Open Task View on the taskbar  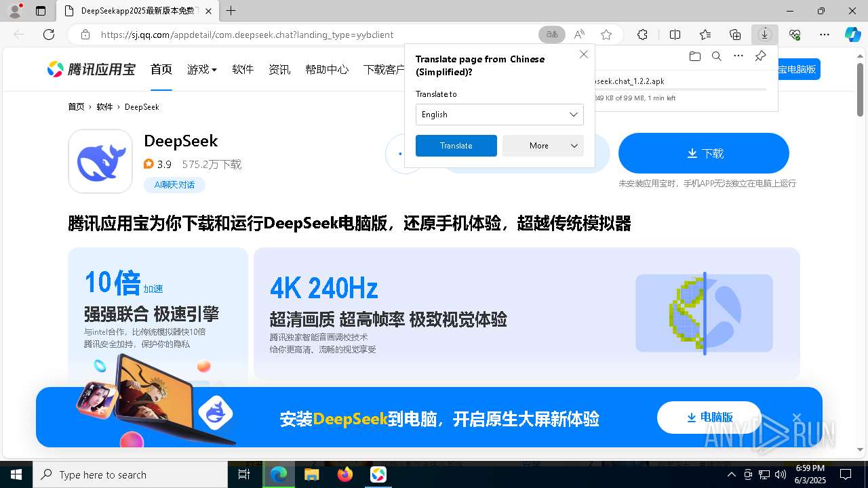click(x=245, y=474)
